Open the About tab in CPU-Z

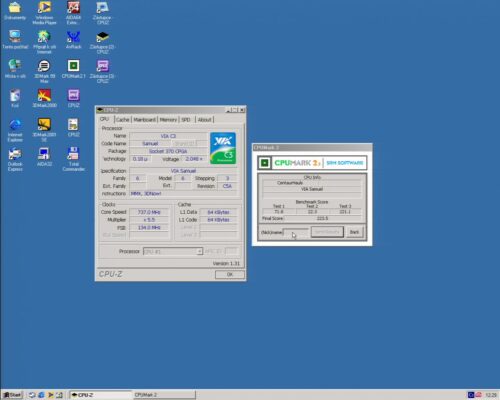[204, 120]
